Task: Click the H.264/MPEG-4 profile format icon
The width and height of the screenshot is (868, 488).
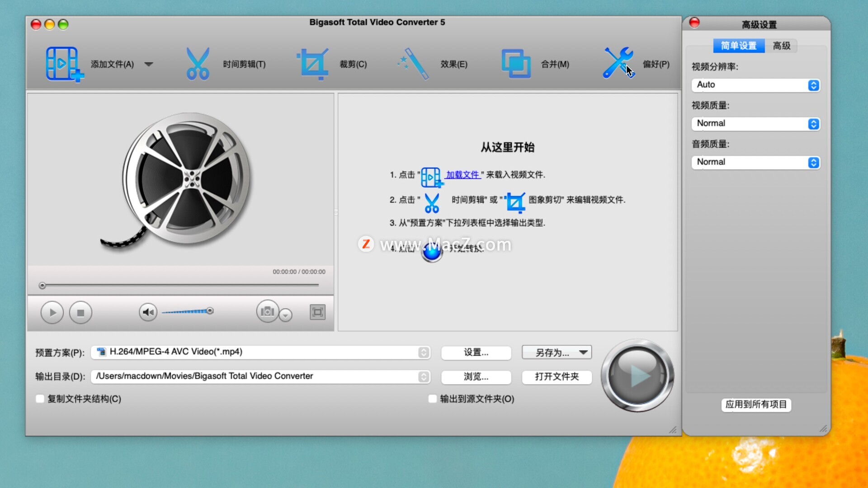Action: [x=101, y=352]
